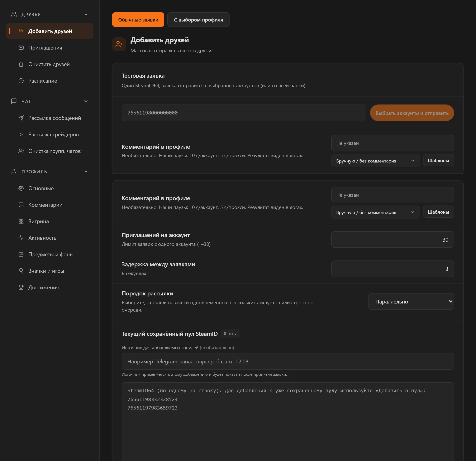Click the Расписание clock icon
Screen dimensions: 476x461
(21, 81)
